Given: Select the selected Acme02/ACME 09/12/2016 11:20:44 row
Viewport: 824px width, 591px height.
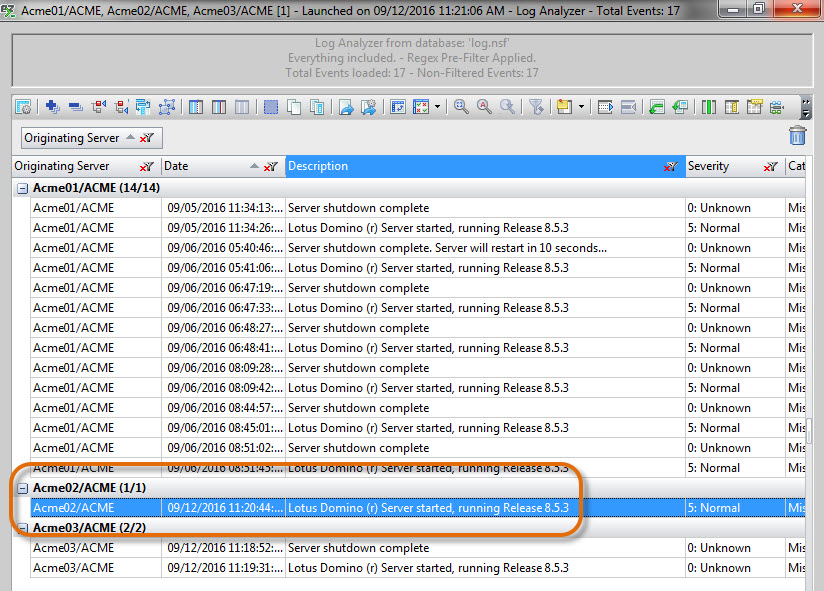Looking at the screenshot, I should (418, 508).
